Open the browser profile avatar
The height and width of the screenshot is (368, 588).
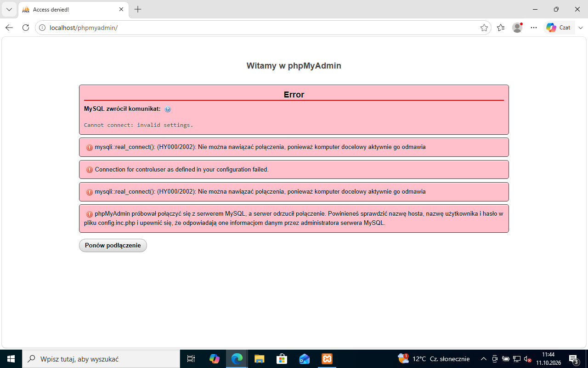[x=517, y=28]
